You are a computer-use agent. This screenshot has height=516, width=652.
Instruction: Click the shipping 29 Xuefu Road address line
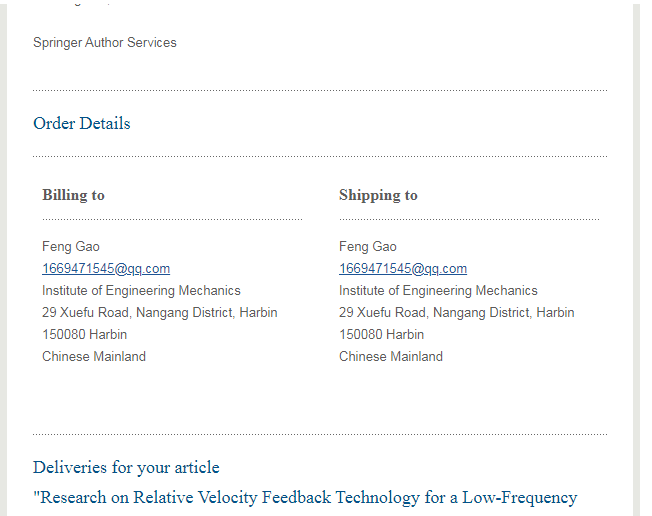click(457, 313)
